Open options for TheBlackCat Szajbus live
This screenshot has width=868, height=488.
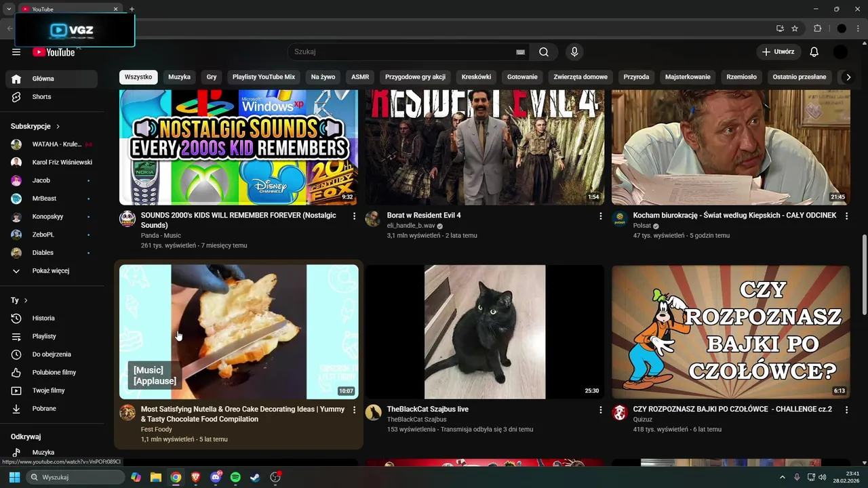pos(600,409)
